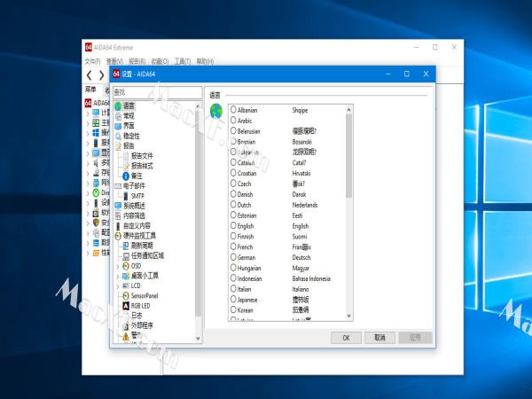This screenshot has width=532, height=399.
Task: Click the language list scrollbar thumb
Action: click(348, 156)
